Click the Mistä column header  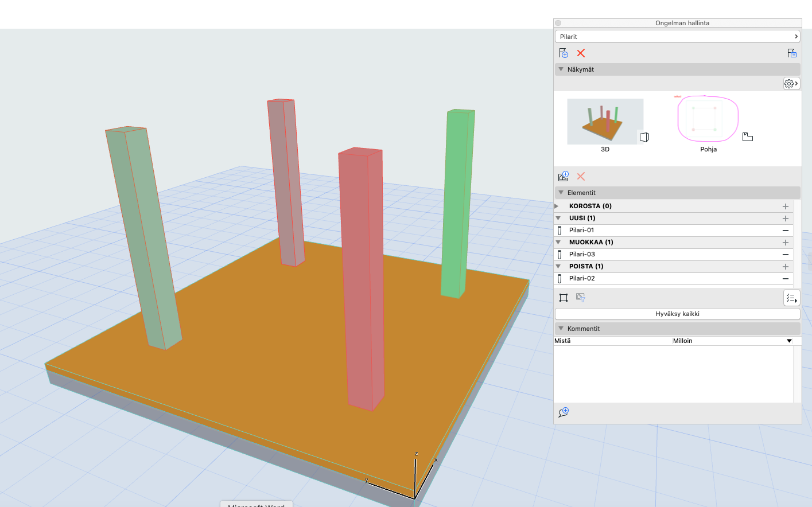(x=613, y=341)
